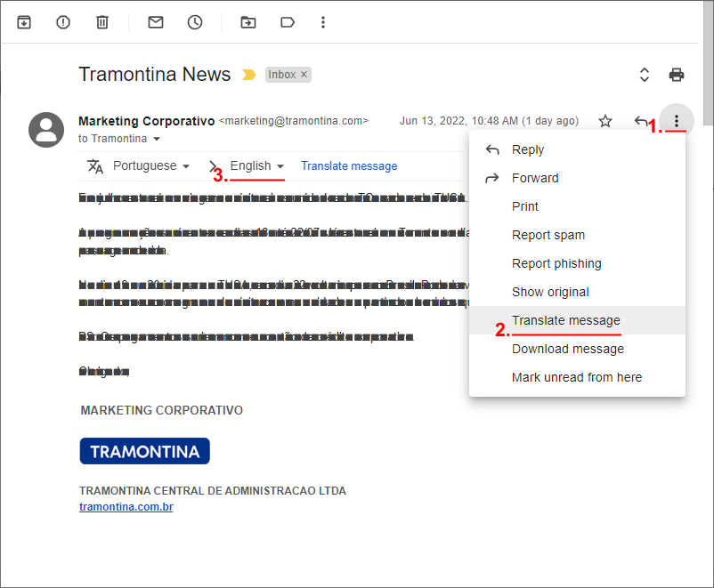Select Report phishing in the menu
The width and height of the screenshot is (714, 588).
coord(577,263)
